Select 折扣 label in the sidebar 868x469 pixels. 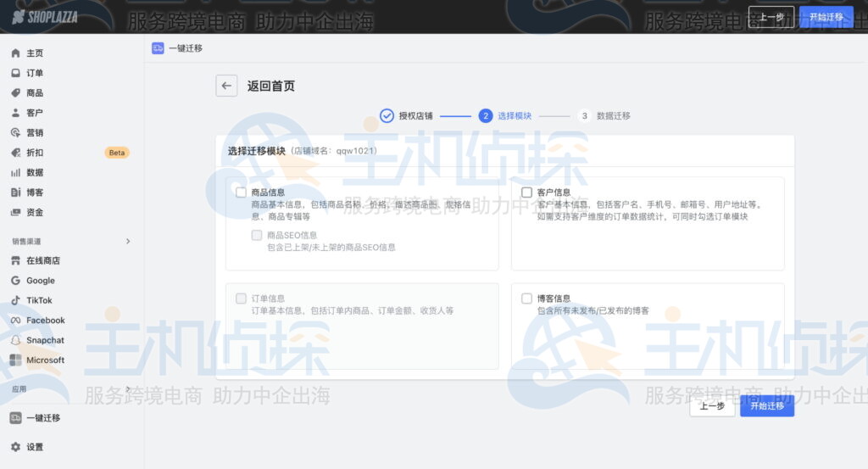(35, 153)
